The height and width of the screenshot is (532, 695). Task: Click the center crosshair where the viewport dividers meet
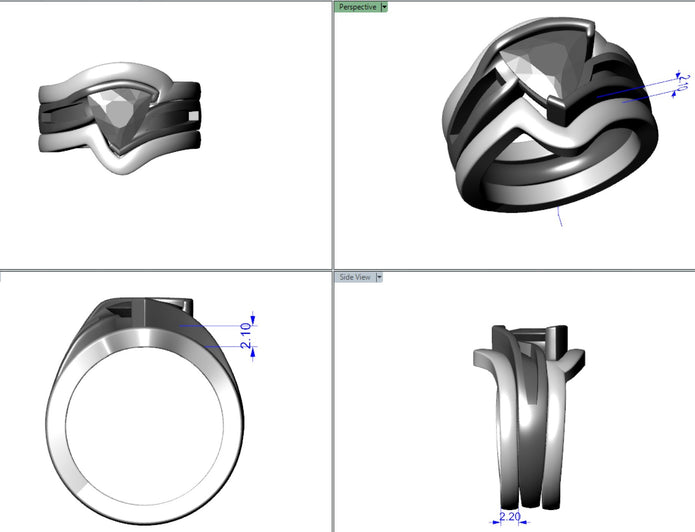(332, 270)
